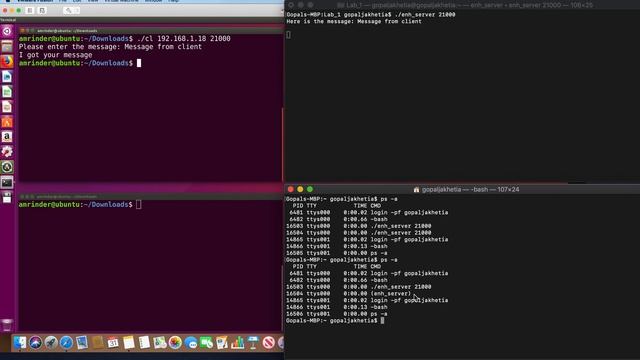Open Help menu in VMware menu bar
This screenshot has width=640, height=360.
[173, 1]
